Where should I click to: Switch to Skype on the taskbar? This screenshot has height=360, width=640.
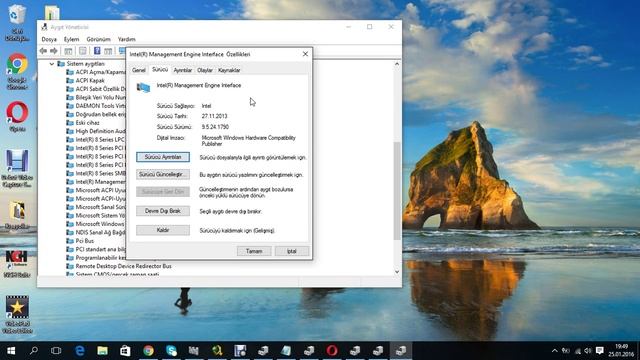pyautogui.click(x=171, y=351)
